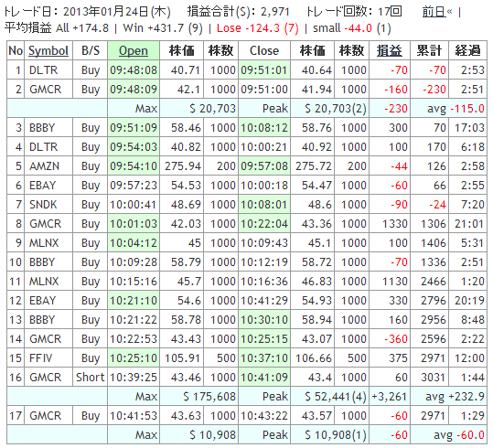Viewport: 493px width, 448px height.
Task: Click the Lose -124.3 average stat
Action: (x=258, y=28)
